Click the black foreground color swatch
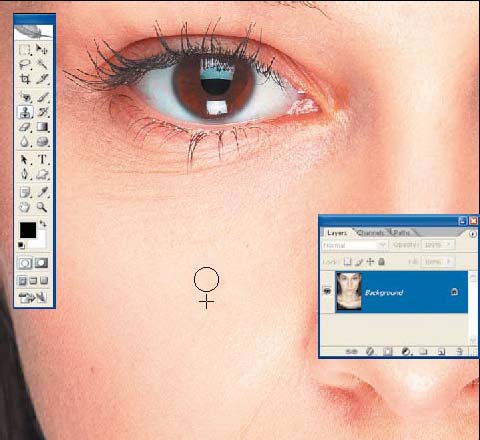Viewport: 480px width, 440px height. (x=28, y=230)
